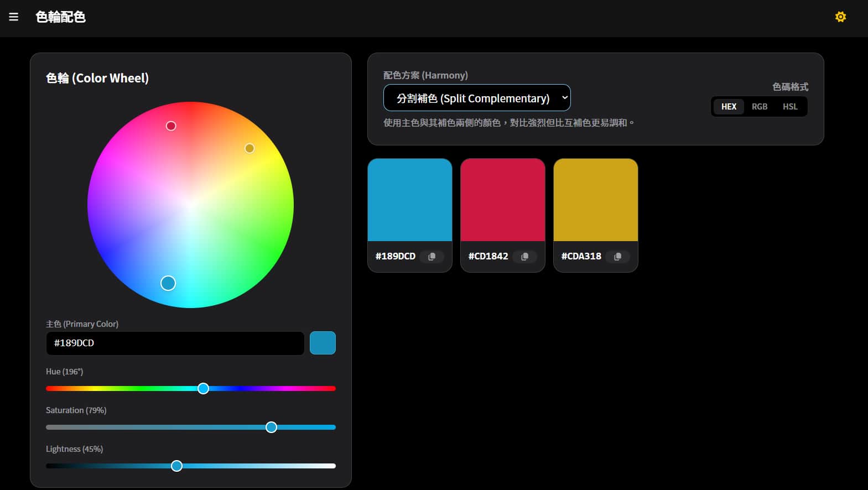Copy the #CDA318 color code
This screenshot has width=868, height=490.
click(x=618, y=256)
